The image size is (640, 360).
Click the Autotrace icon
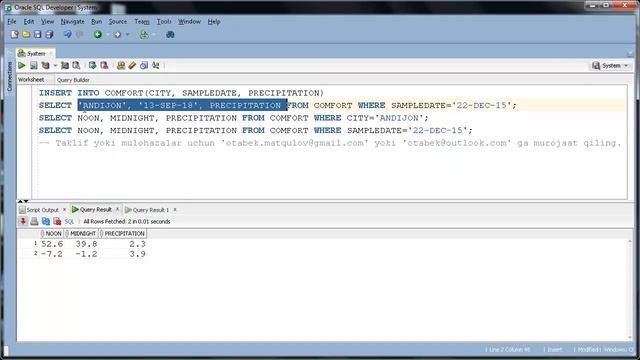64,65
